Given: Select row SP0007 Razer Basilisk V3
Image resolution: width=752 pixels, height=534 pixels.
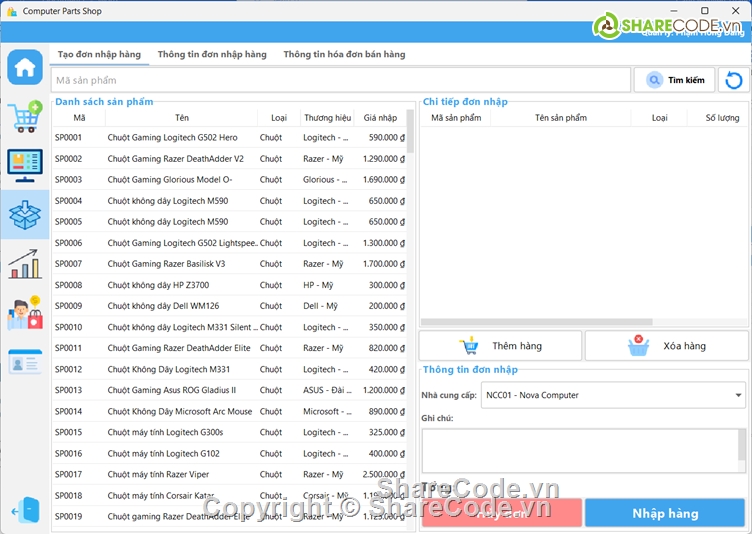Looking at the screenshot, I should [x=229, y=264].
